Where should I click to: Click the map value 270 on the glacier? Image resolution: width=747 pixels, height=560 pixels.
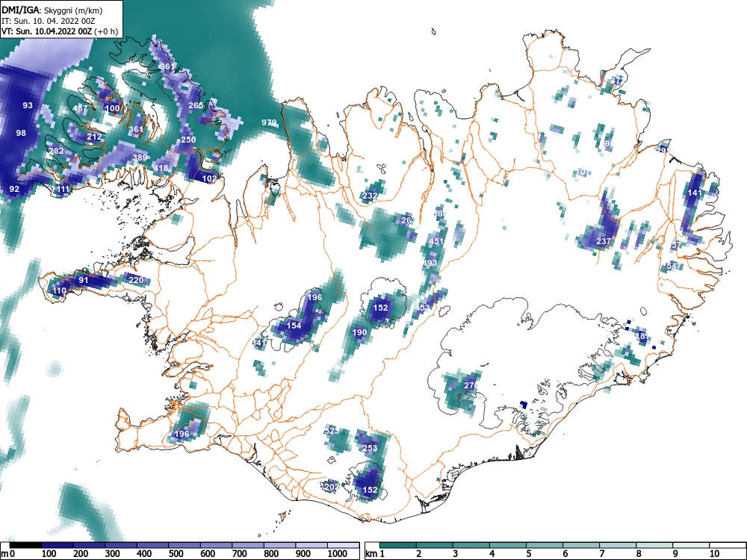click(471, 385)
